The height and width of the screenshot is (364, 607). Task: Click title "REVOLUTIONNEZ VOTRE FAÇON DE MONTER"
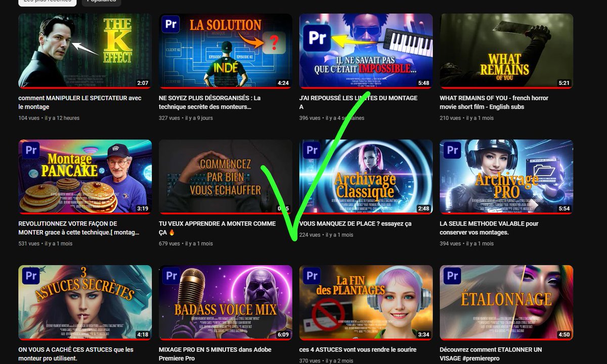coord(81,229)
